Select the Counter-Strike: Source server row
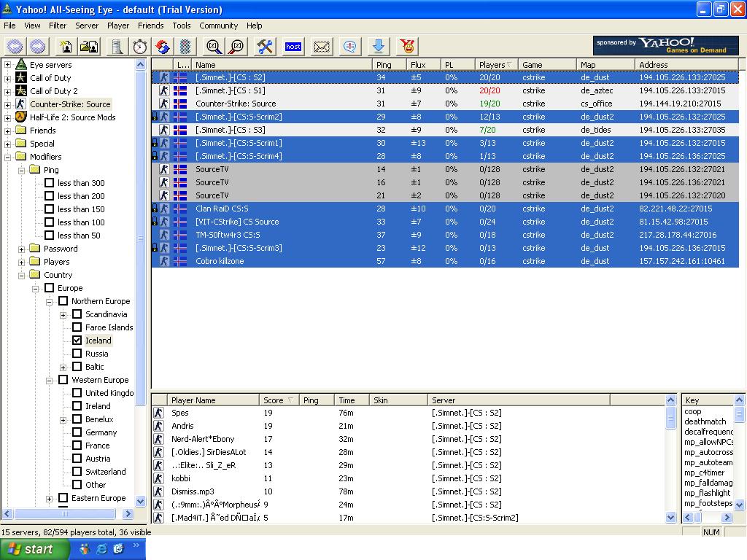 (445, 104)
